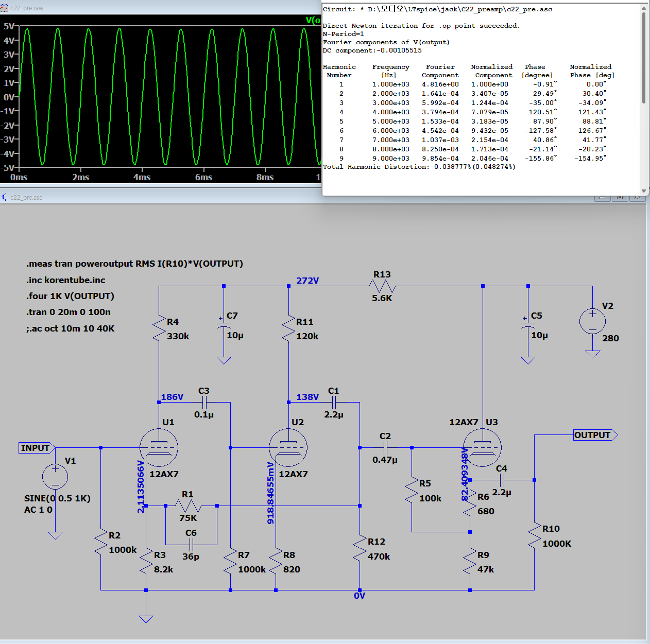This screenshot has height=644, width=650.
Task: Click the OUTPUT net label flag
Action: coord(596,435)
